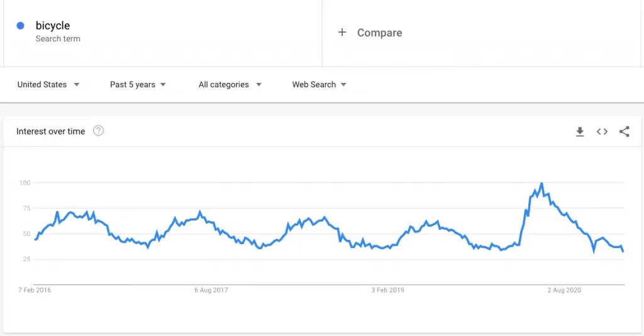Open the Interest over time help icon
This screenshot has height=336, width=644.
coord(98,131)
